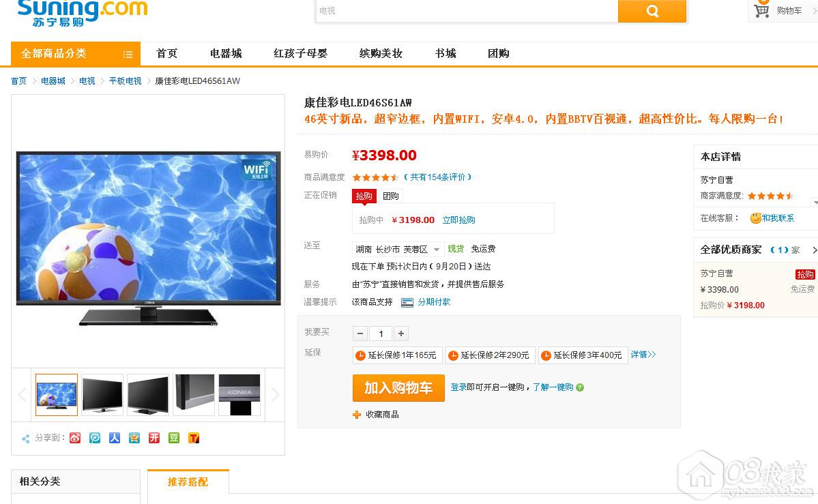The width and height of the screenshot is (818, 504).
Task: Select 延长保修1年165元 warranty option
Action: click(x=398, y=355)
